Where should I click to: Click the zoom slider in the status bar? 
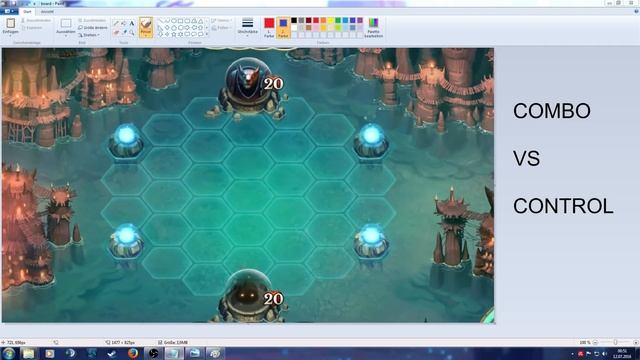click(615, 342)
